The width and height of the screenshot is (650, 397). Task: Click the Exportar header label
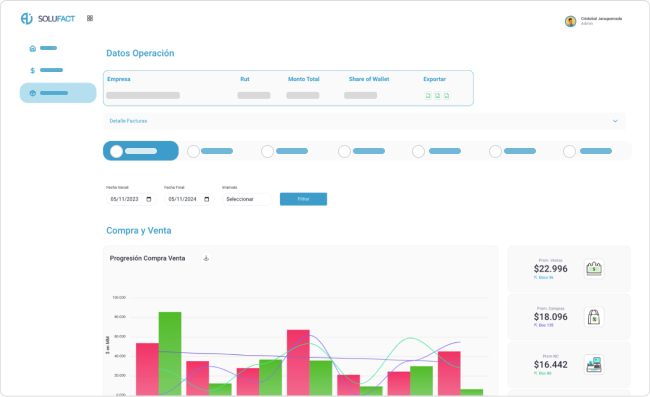[x=434, y=79]
